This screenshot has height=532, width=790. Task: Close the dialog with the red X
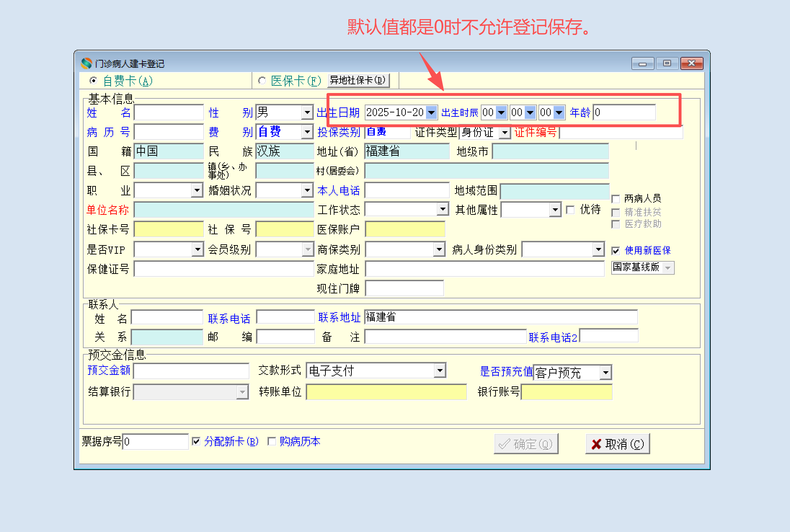click(x=691, y=63)
